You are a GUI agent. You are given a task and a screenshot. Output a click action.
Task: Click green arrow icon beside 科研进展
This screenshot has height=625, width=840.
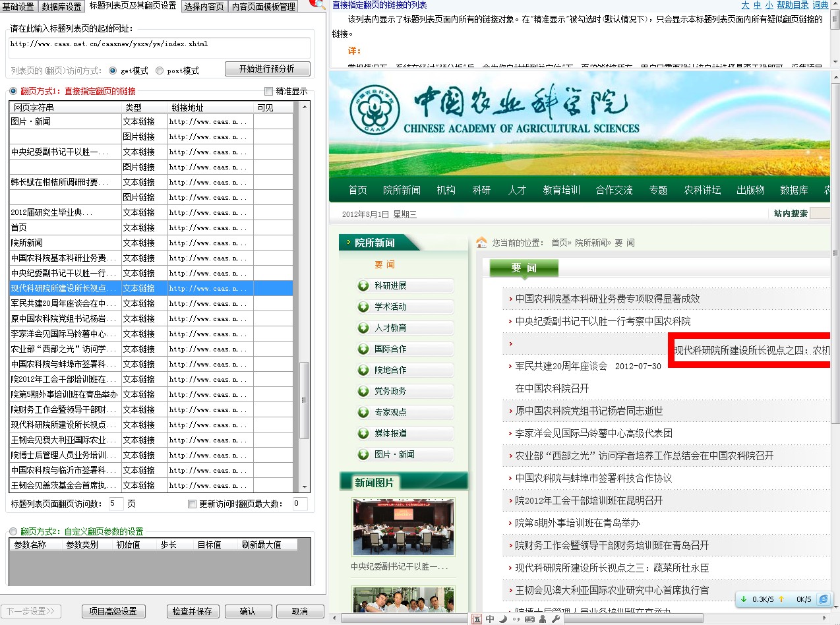point(363,285)
